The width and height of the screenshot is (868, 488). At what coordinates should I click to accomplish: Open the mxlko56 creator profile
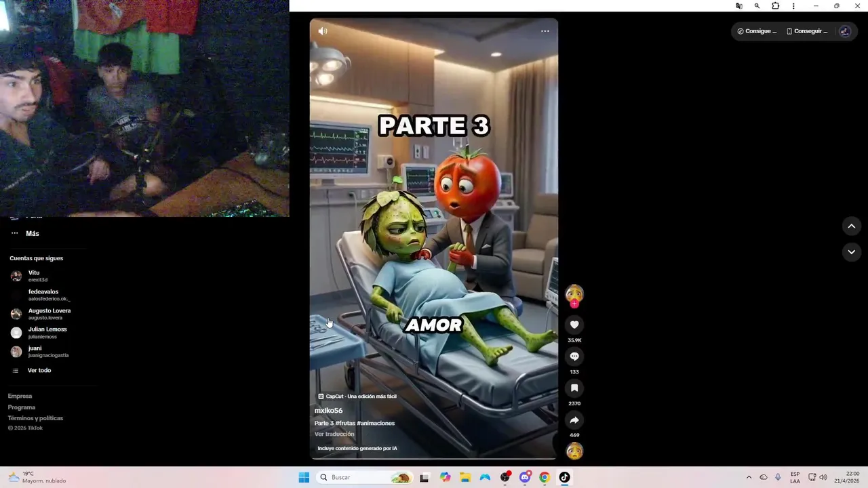click(x=328, y=411)
